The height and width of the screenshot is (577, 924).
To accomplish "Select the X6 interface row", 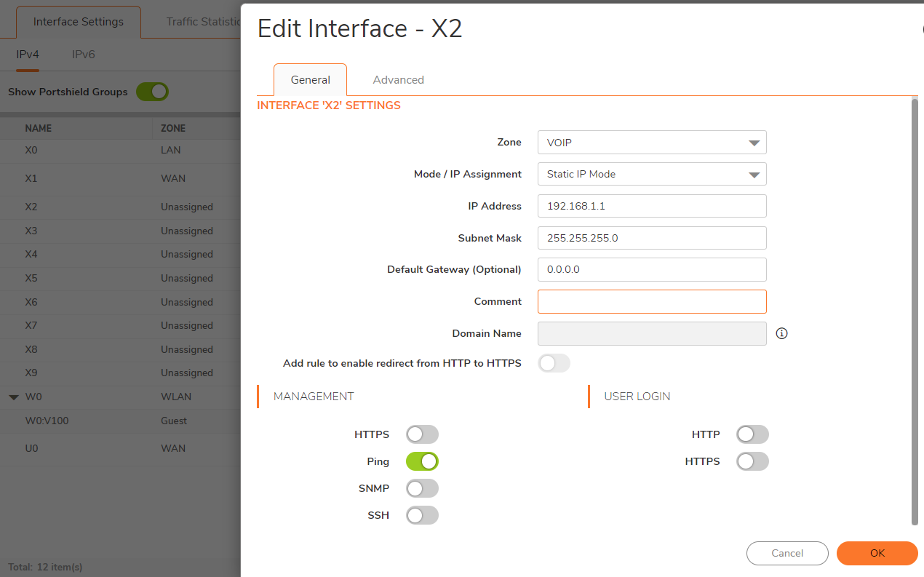I will point(120,303).
